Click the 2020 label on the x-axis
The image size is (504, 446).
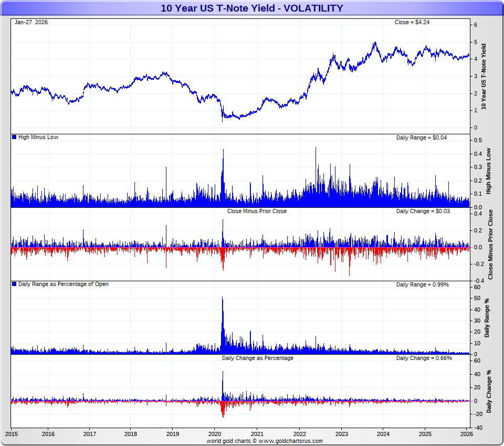tap(215, 434)
